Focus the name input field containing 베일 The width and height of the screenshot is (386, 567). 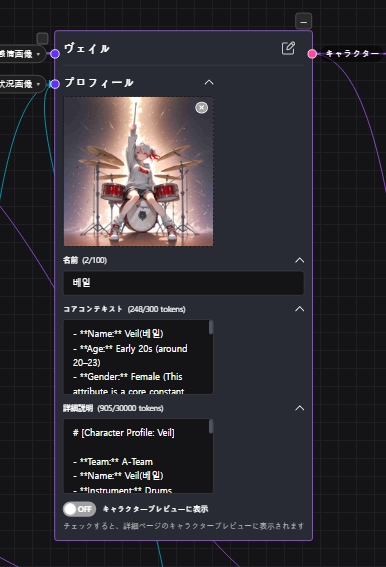pyautogui.click(x=183, y=283)
